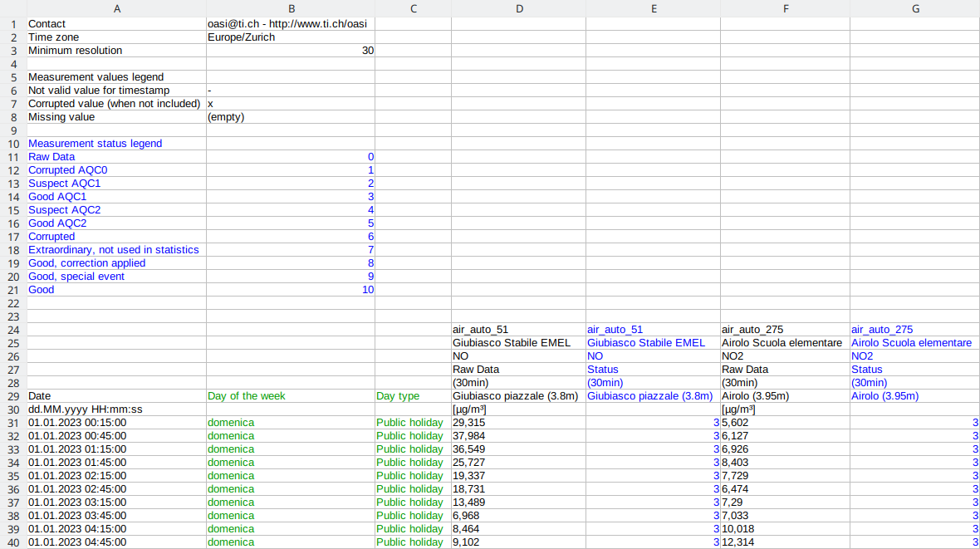Click the 'Minimum resolution' cell

coord(116,50)
